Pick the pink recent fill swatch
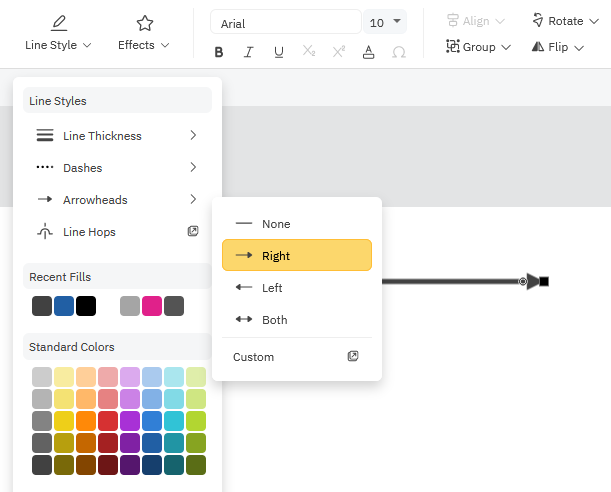This screenshot has width=611, height=492. (152, 306)
